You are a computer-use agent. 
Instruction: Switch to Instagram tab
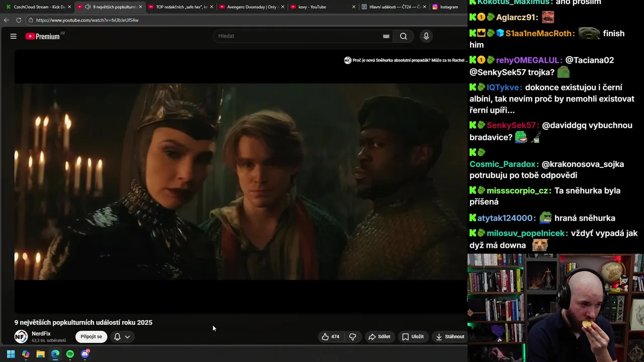[449, 7]
